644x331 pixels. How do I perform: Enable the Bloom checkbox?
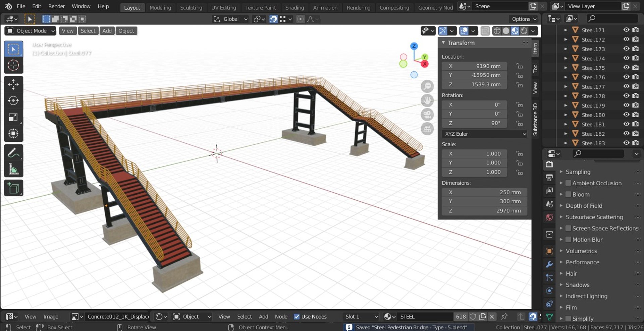tap(568, 195)
